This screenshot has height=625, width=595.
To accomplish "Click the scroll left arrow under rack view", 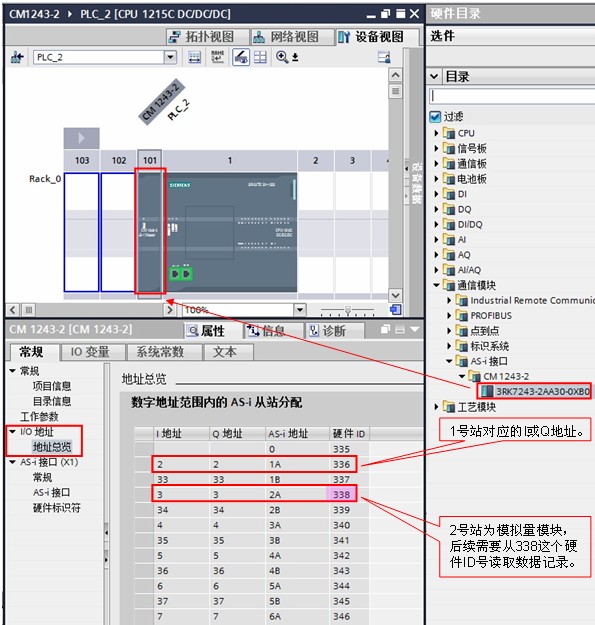I will coord(13,310).
